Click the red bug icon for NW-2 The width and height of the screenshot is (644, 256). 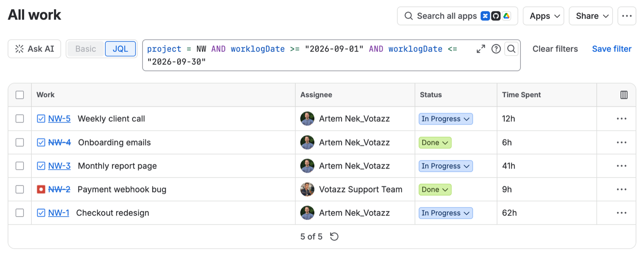[41, 189]
